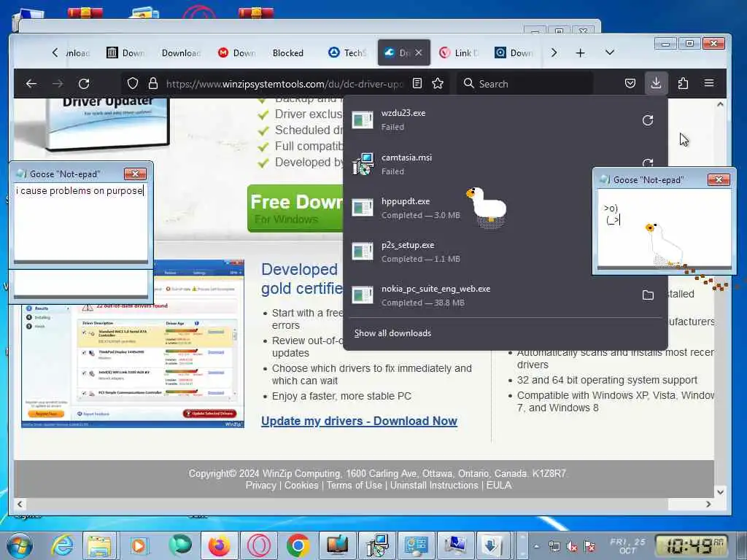Open the Terms of Use footer link
The width and height of the screenshot is (747, 560).
[x=354, y=485]
